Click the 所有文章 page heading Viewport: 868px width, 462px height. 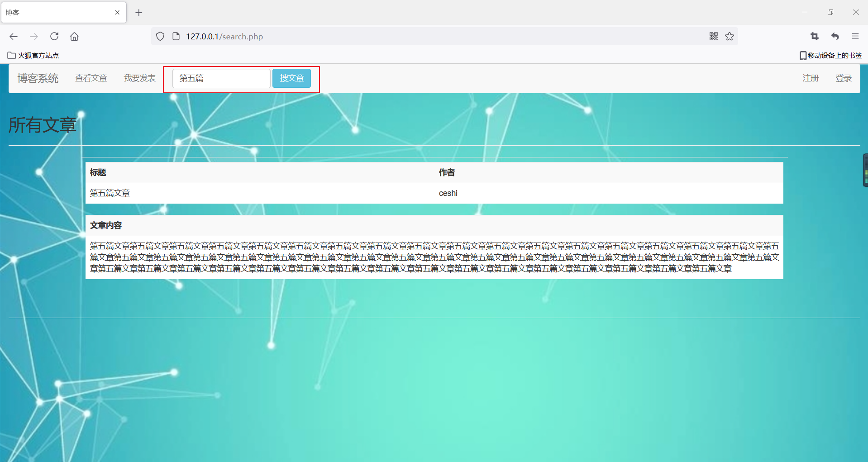(43, 125)
